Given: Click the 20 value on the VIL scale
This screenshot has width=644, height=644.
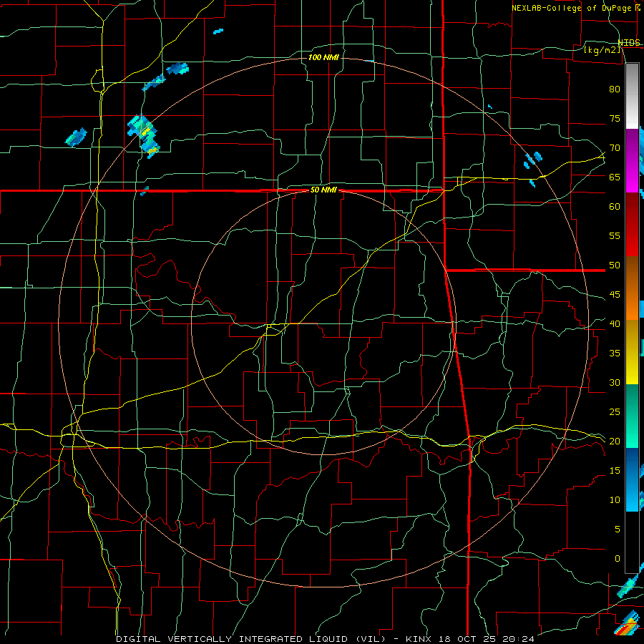Looking at the screenshot, I should click(x=615, y=441).
